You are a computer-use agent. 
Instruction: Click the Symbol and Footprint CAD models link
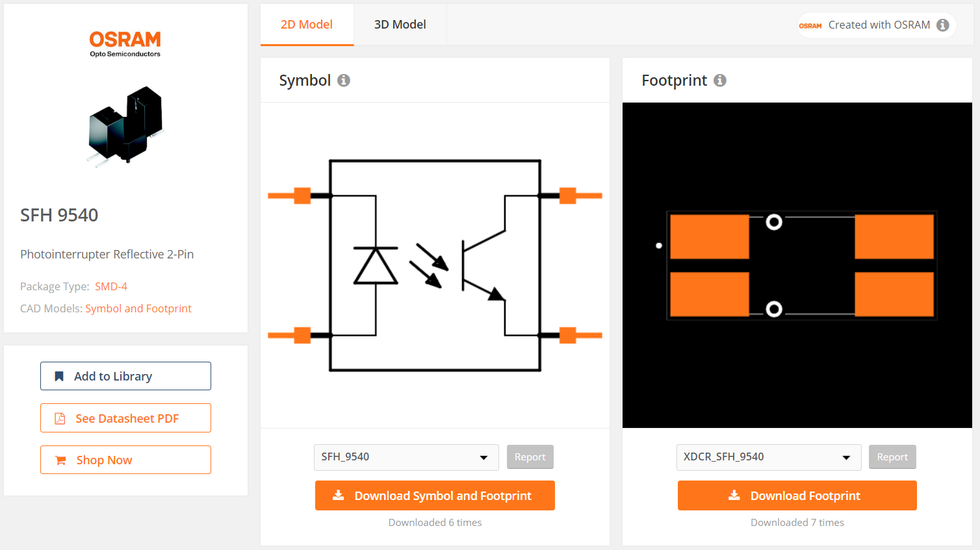click(x=138, y=308)
